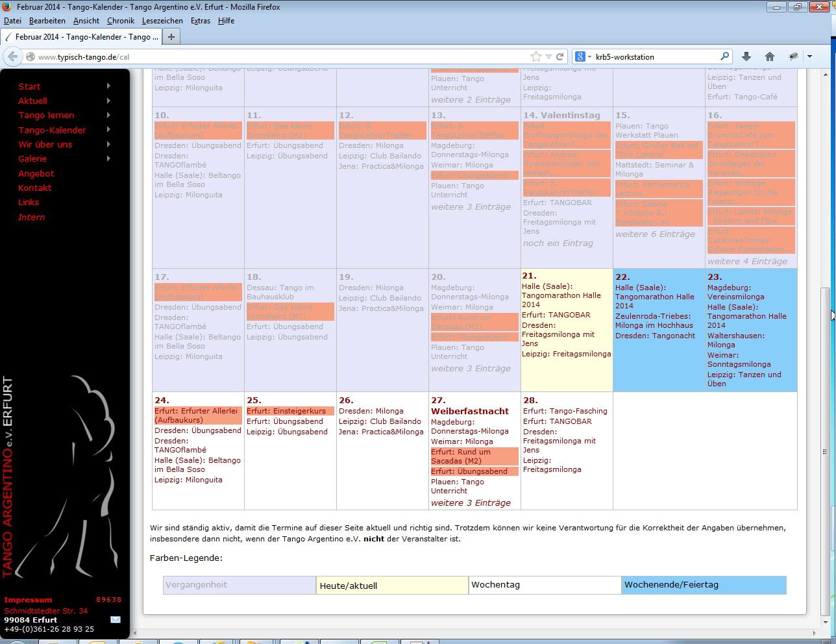The image size is (836, 644).
Task: Expand the Galerie submenu arrow
Action: click(x=108, y=158)
